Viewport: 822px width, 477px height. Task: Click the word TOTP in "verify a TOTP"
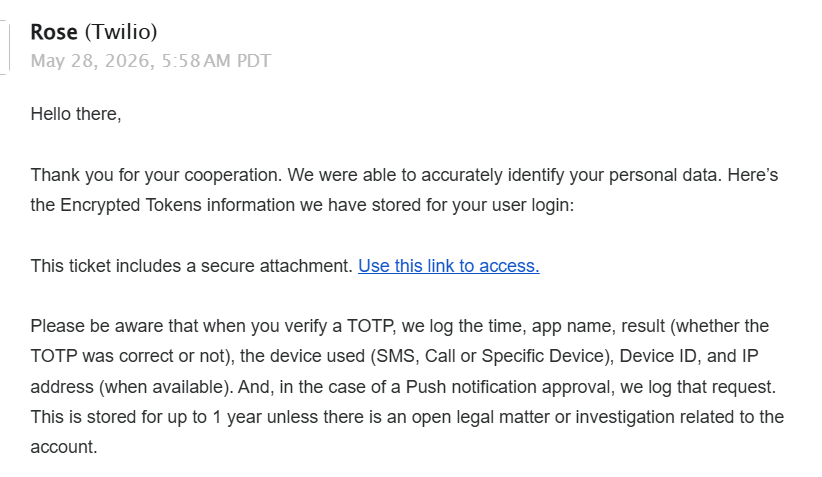pyautogui.click(x=370, y=326)
